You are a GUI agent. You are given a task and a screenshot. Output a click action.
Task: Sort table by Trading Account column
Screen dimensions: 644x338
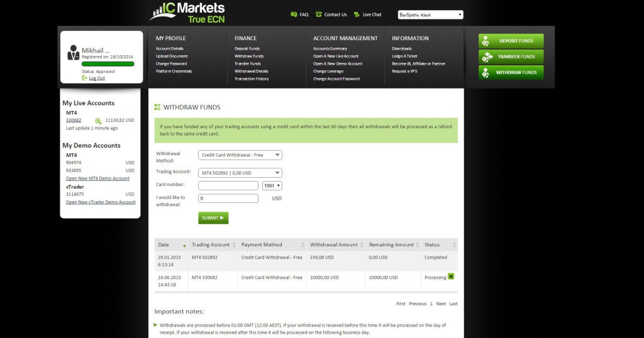[213, 244]
